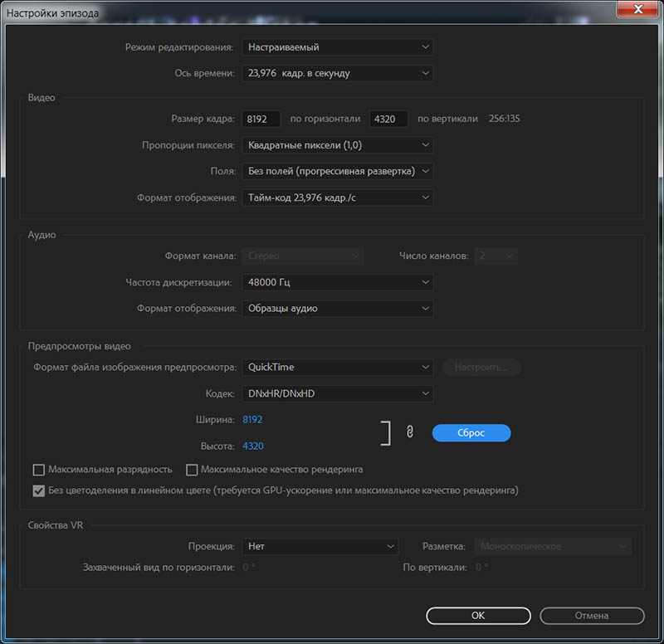Click the horizontal frame size field 8192
This screenshot has width=664, height=644.
pos(261,119)
